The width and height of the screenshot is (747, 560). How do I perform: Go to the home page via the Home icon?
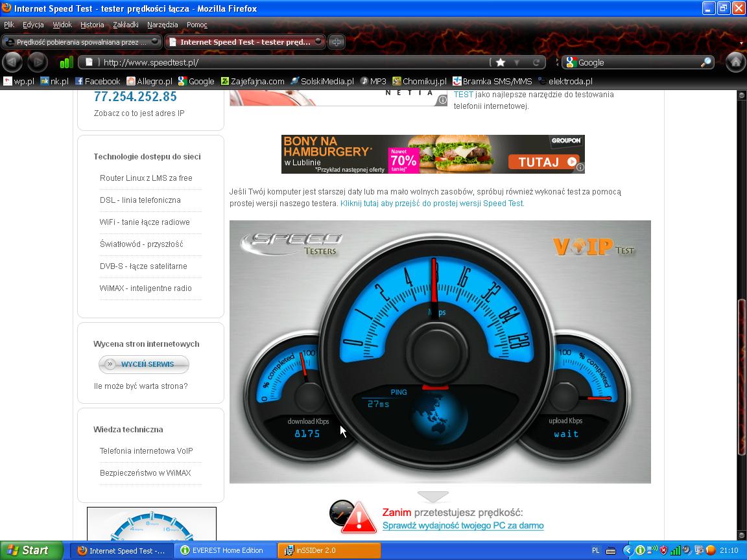(735, 62)
